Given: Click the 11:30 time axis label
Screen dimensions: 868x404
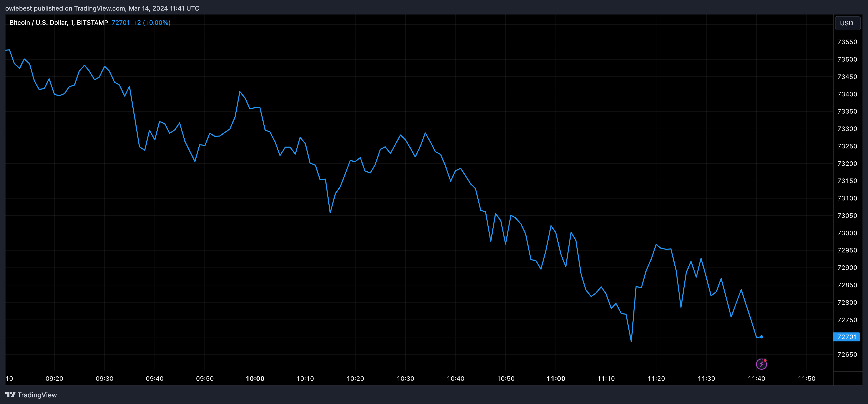Looking at the screenshot, I should coord(706,378).
